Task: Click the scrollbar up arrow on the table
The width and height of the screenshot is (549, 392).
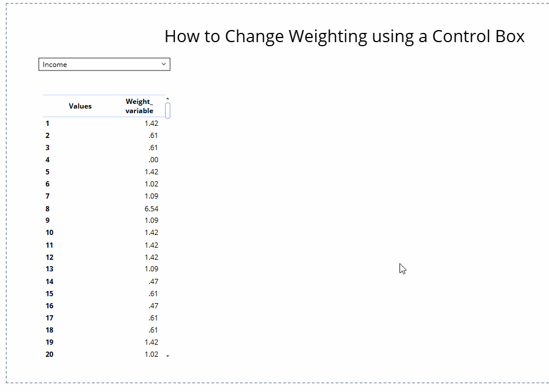Action: [x=167, y=98]
